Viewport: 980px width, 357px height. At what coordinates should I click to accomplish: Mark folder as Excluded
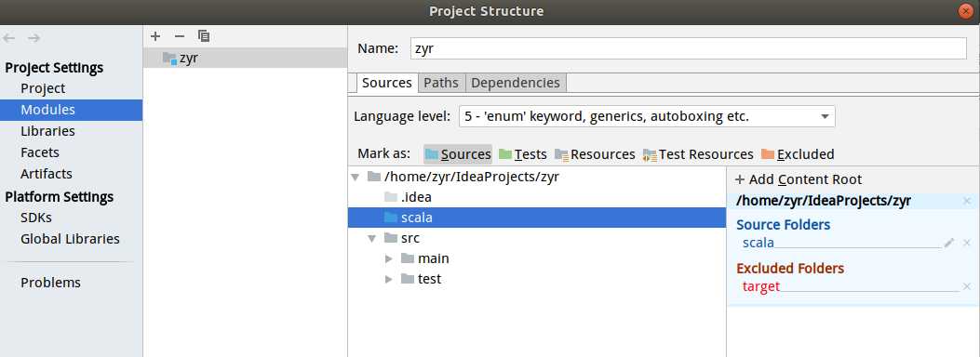pyautogui.click(x=798, y=154)
